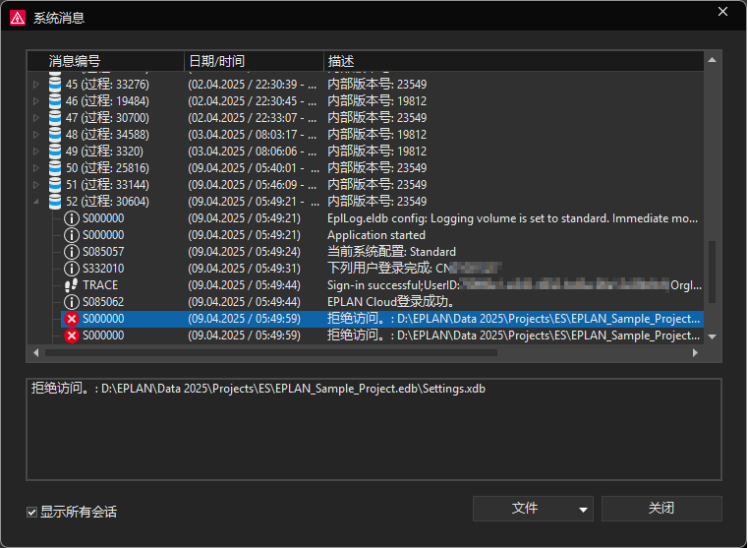Click the horizontal scrollbar thumb
Viewport: 748px width, 548px height.
coord(271,353)
